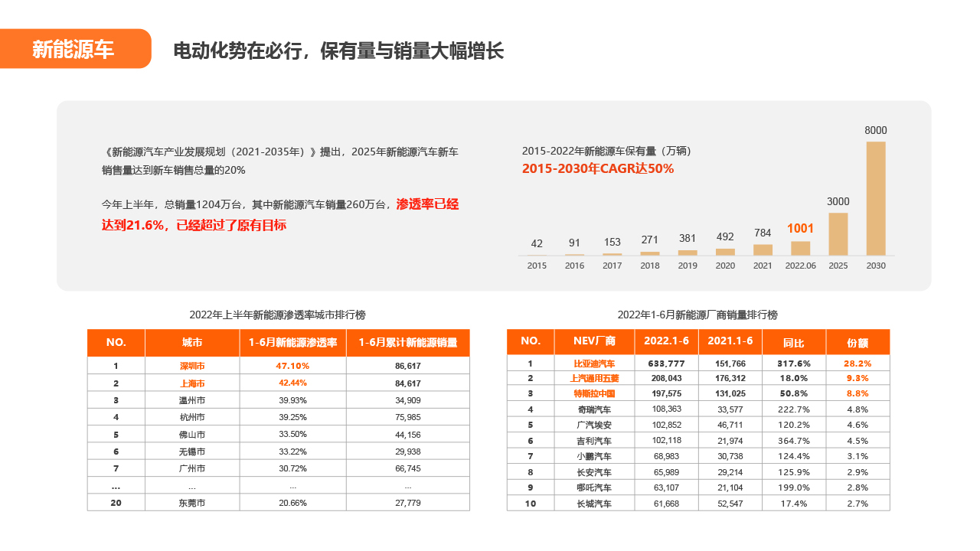Select the headline 电动化势在必行，保有量与销量大幅增长
The image size is (980, 551).
[338, 51]
